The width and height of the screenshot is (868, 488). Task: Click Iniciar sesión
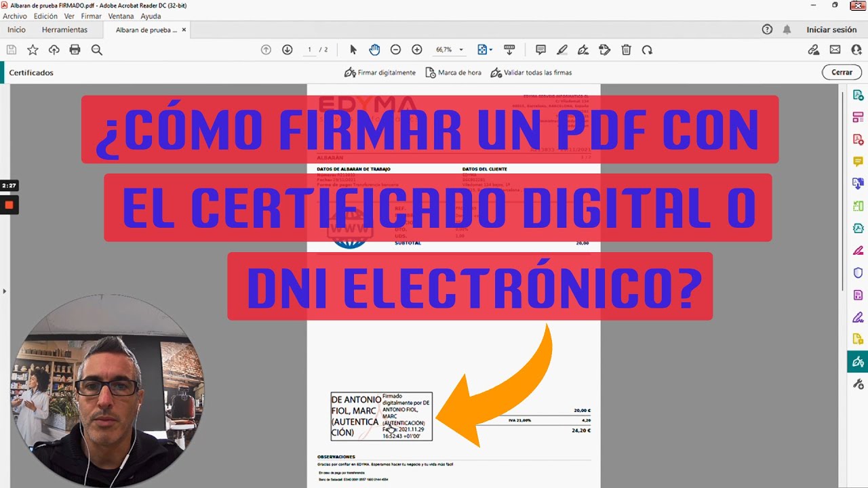coord(831,30)
